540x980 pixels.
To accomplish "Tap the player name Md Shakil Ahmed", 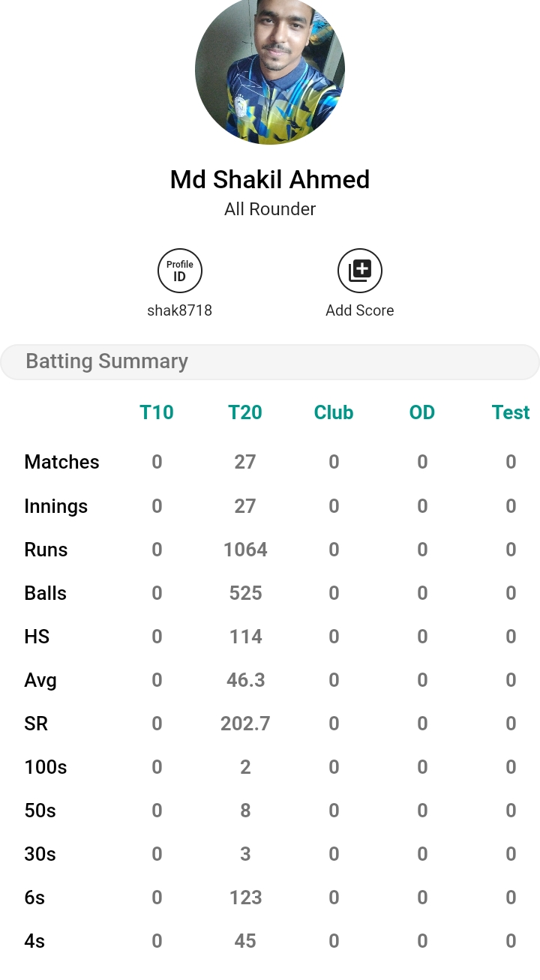I will point(270,180).
